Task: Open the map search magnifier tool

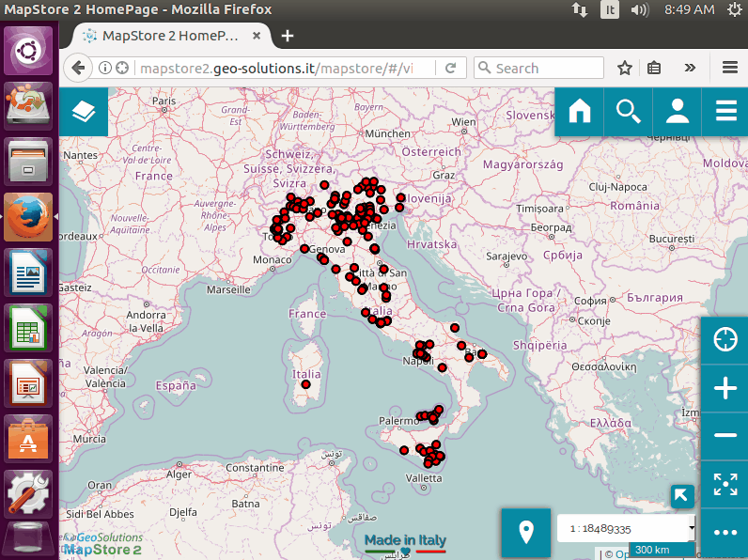Action: click(629, 112)
